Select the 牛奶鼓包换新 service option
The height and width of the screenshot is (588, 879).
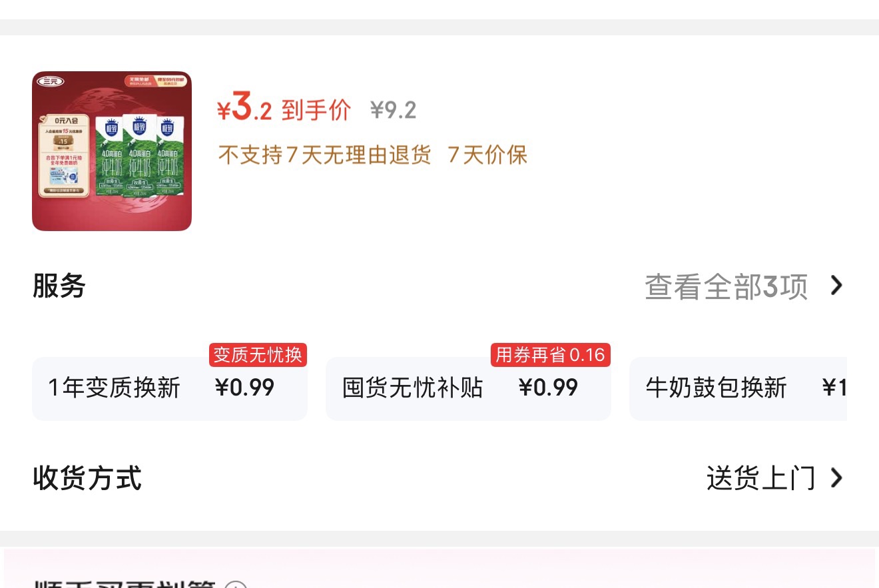(738, 388)
